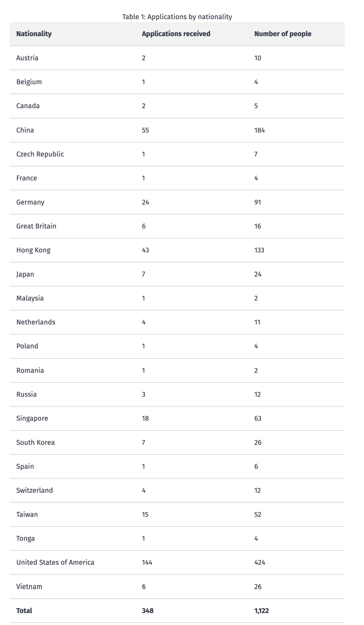364x625 pixels.
Task: Select the Switzerland row label
Action: pos(34,490)
